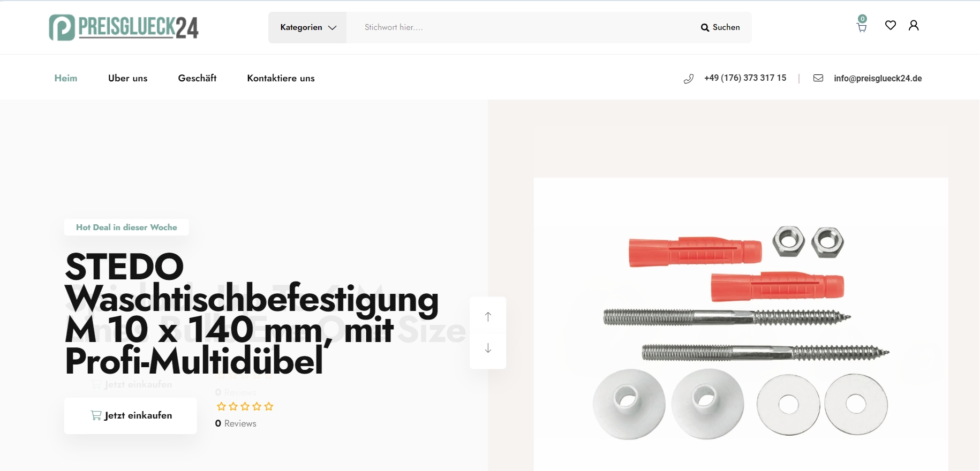980x471 pixels.
Task: Go to next slide with down arrow
Action: tap(488, 348)
